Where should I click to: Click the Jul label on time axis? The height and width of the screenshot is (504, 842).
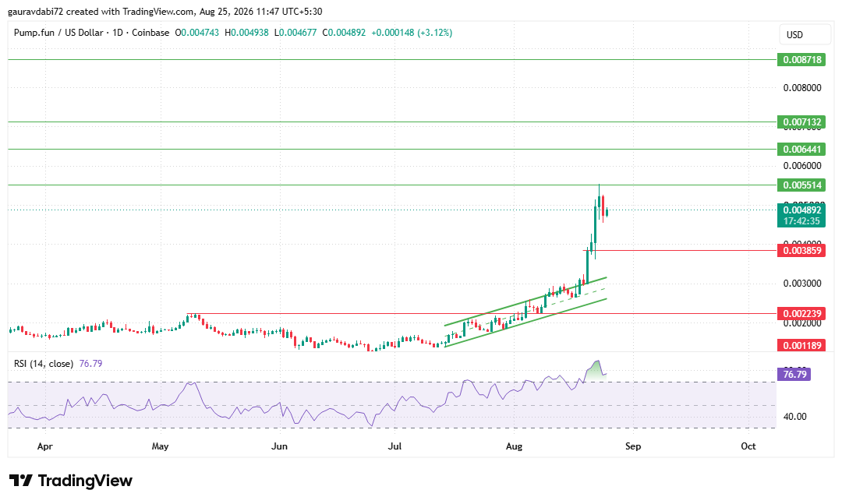pos(394,446)
